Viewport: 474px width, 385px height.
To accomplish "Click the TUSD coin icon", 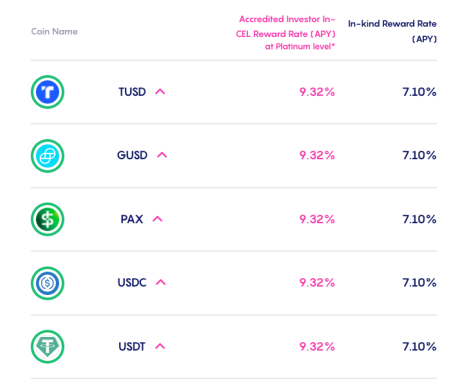I will 47,92.
